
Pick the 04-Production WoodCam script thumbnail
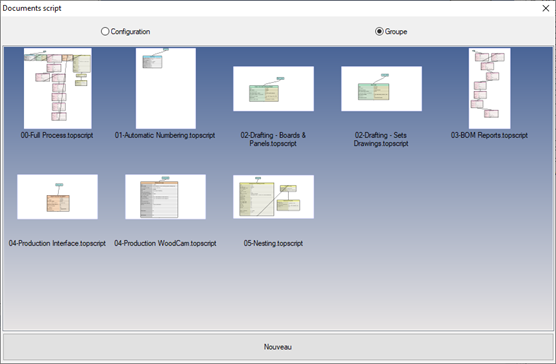(166, 197)
